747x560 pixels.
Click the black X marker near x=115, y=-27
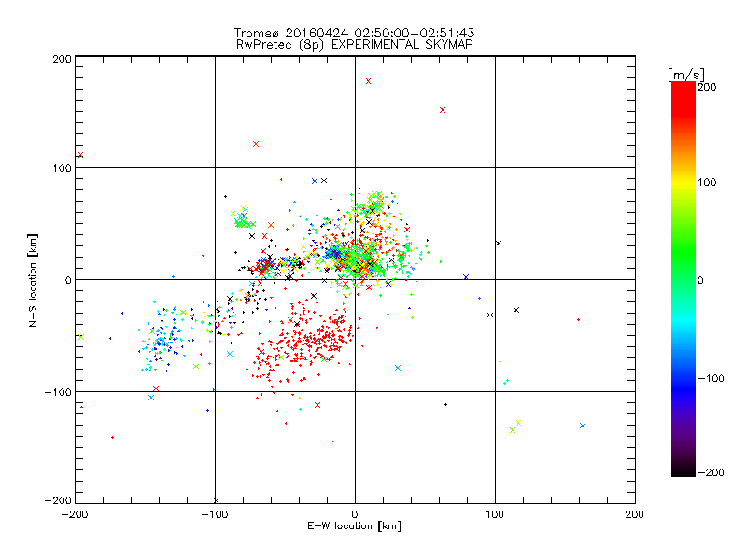click(x=516, y=310)
